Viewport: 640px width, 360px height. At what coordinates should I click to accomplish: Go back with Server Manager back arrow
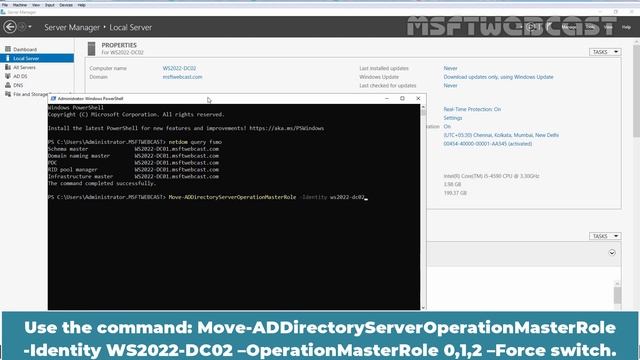click(x=10, y=27)
